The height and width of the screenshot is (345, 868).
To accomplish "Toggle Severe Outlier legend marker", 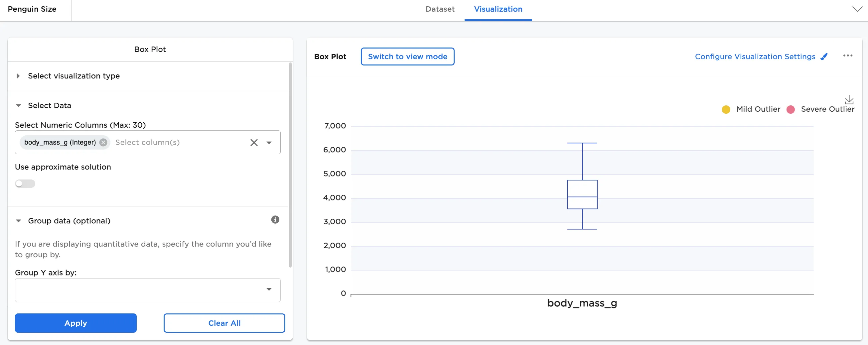I will click(791, 109).
